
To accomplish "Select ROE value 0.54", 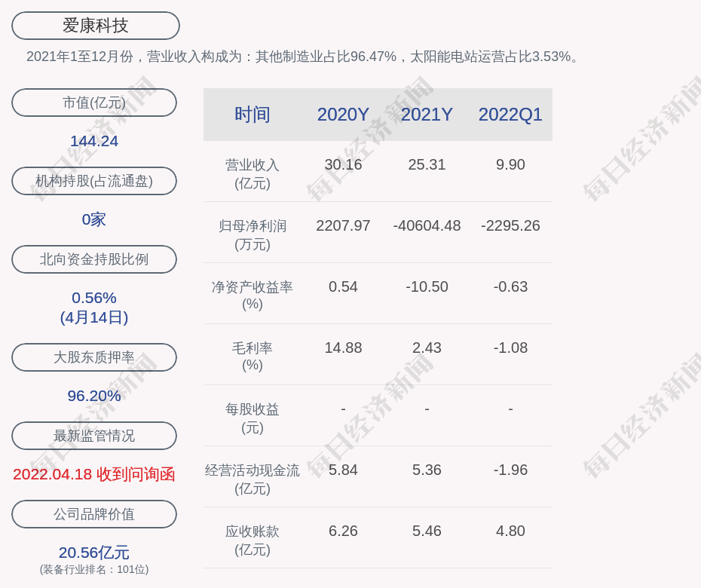I will pyautogui.click(x=343, y=286).
